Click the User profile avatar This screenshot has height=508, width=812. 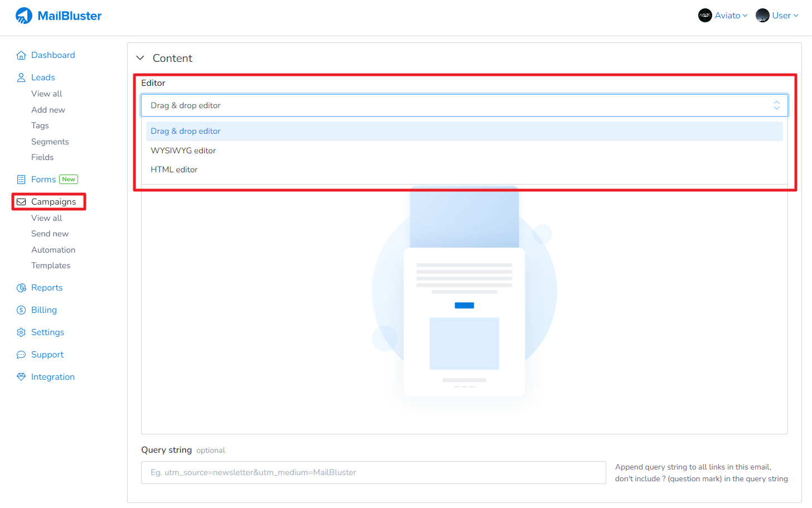click(762, 16)
